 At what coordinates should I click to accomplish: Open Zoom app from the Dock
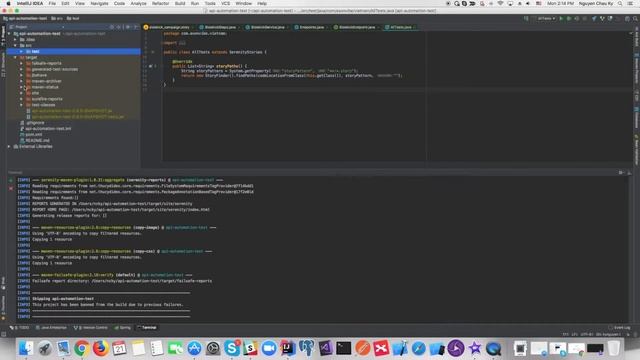[269, 348]
